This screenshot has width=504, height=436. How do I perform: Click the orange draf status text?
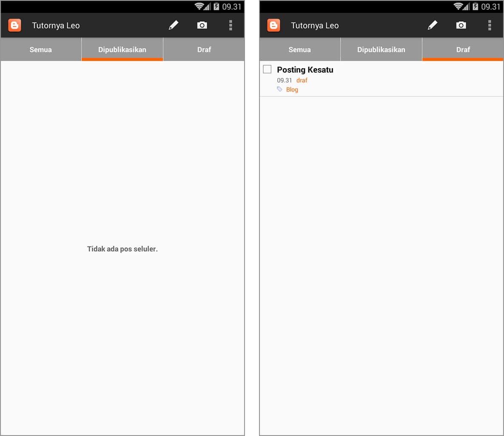pos(302,80)
